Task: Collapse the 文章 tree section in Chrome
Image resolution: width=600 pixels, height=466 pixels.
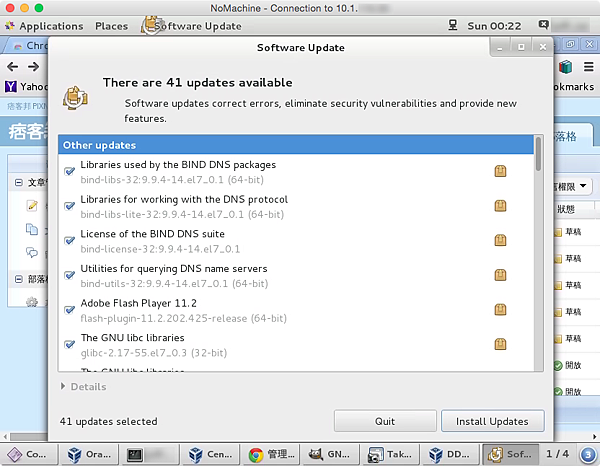Action: [18, 182]
